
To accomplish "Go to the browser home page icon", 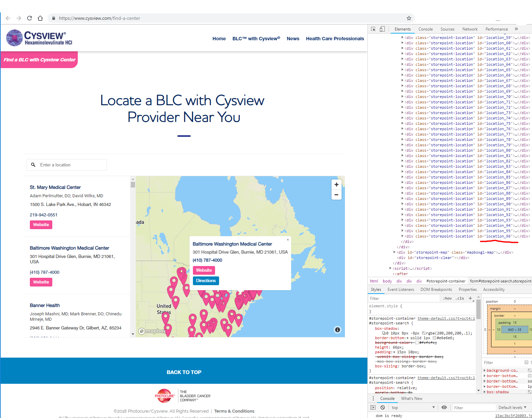I will click(x=40, y=18).
